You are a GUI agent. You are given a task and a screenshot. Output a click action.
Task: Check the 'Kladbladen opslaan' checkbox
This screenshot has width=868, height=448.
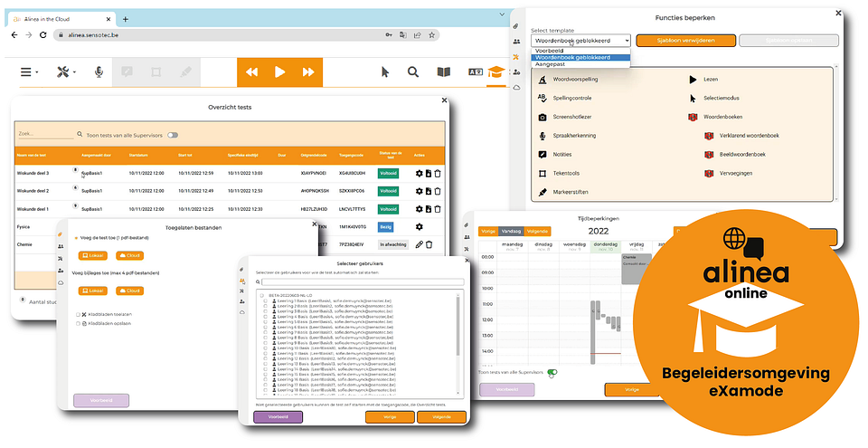click(x=78, y=323)
